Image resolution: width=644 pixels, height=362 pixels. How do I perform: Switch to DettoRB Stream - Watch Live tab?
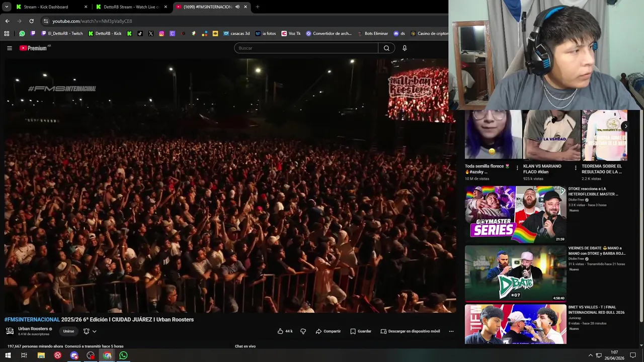[x=131, y=7]
